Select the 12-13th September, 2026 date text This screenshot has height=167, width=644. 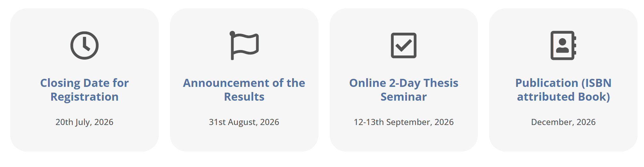404,122
